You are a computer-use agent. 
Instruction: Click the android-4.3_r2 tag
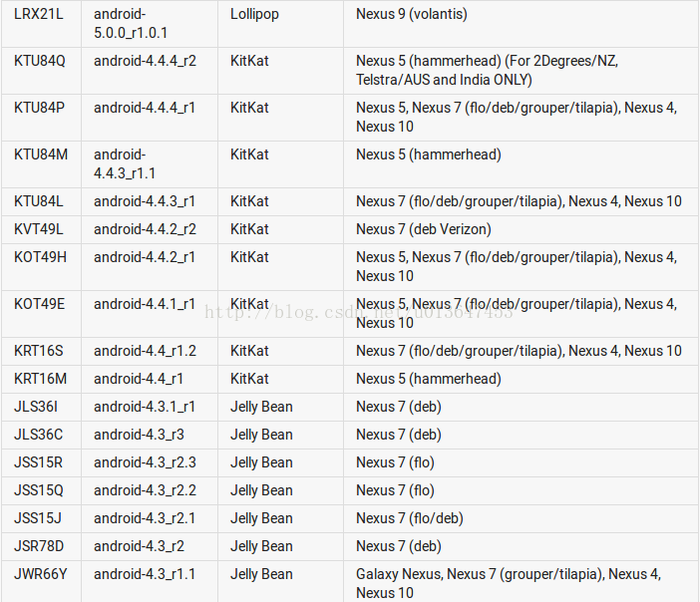coord(139,546)
